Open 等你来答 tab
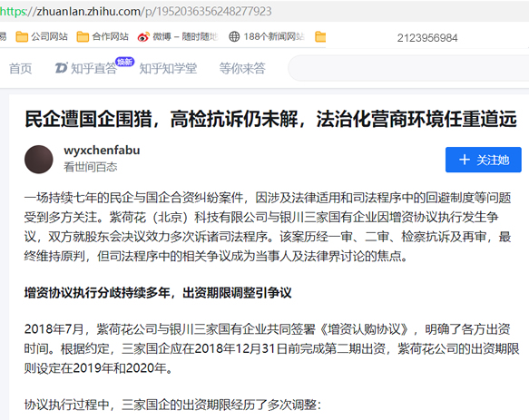The image size is (529, 420). (242, 68)
